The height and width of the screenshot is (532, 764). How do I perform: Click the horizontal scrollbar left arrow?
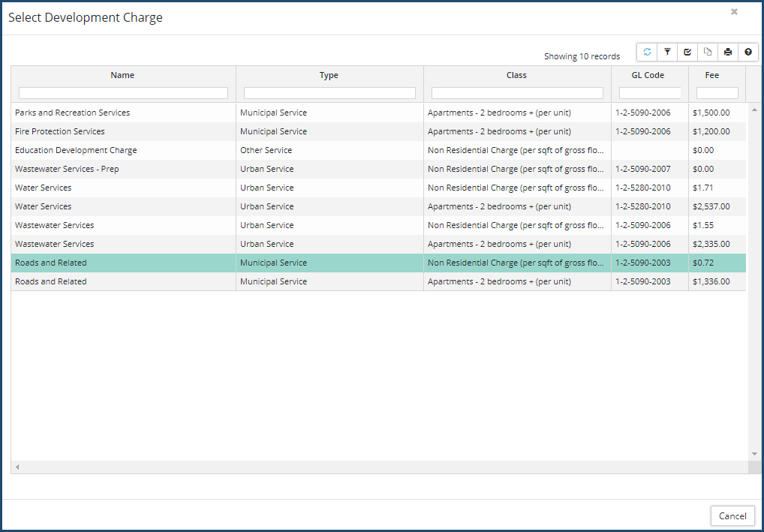tap(17, 467)
